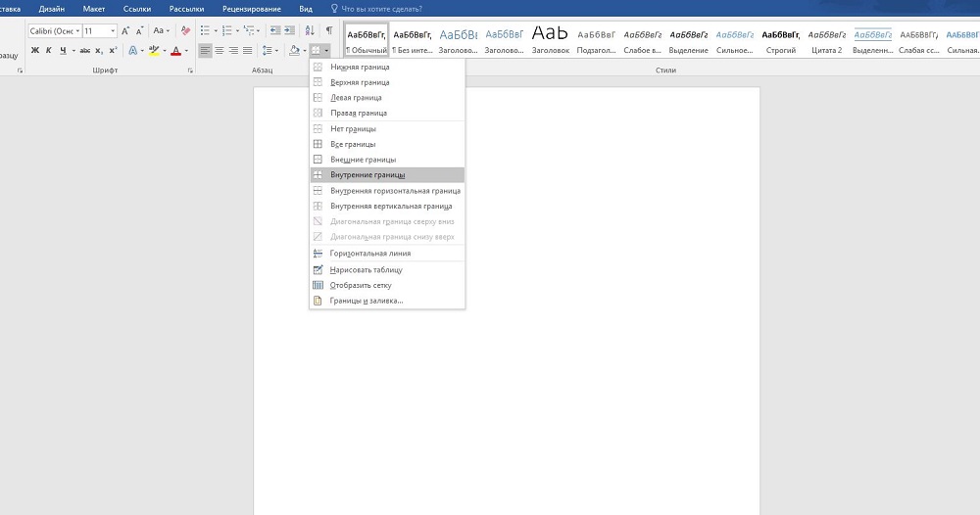This screenshot has height=515, width=980.
Task: Justify the paragraph text
Action: click(247, 50)
